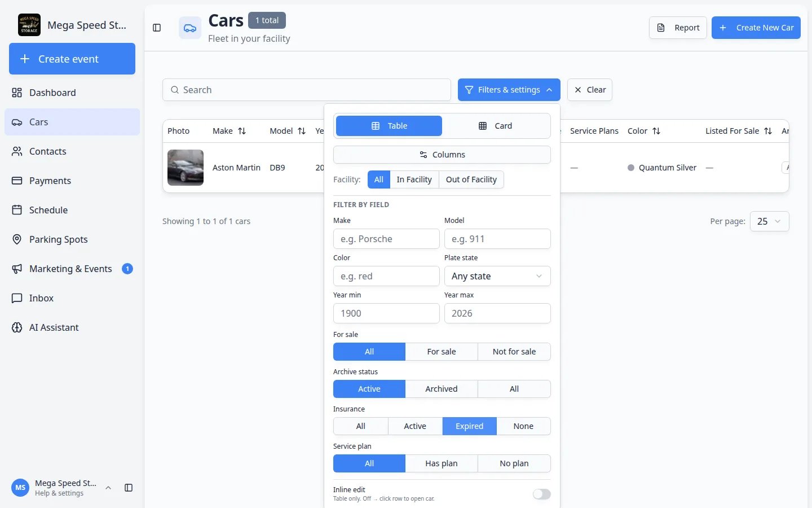This screenshot has width=812, height=508.
Task: Filter by Has plan service option
Action: (442, 463)
